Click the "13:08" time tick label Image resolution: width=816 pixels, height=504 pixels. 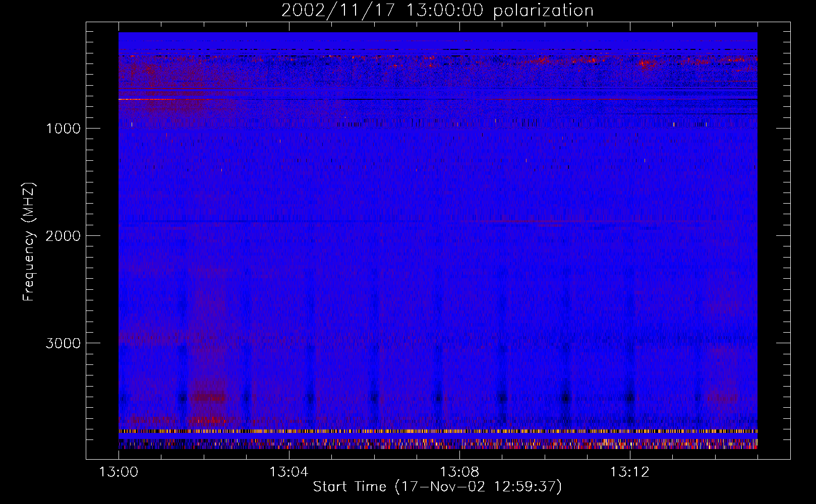[459, 472]
